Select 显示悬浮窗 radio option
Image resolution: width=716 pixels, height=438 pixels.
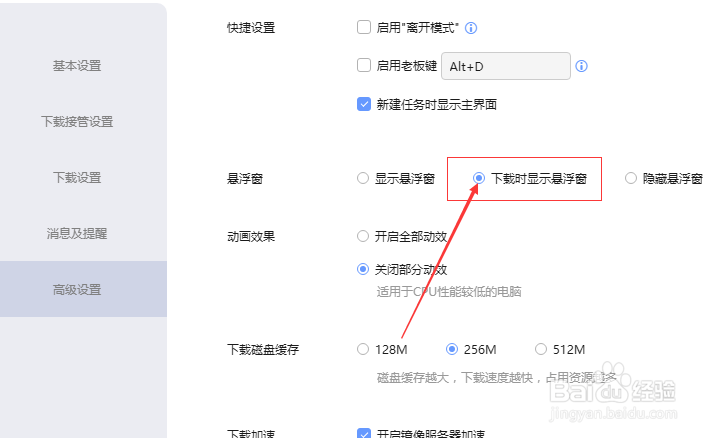pyautogui.click(x=363, y=178)
